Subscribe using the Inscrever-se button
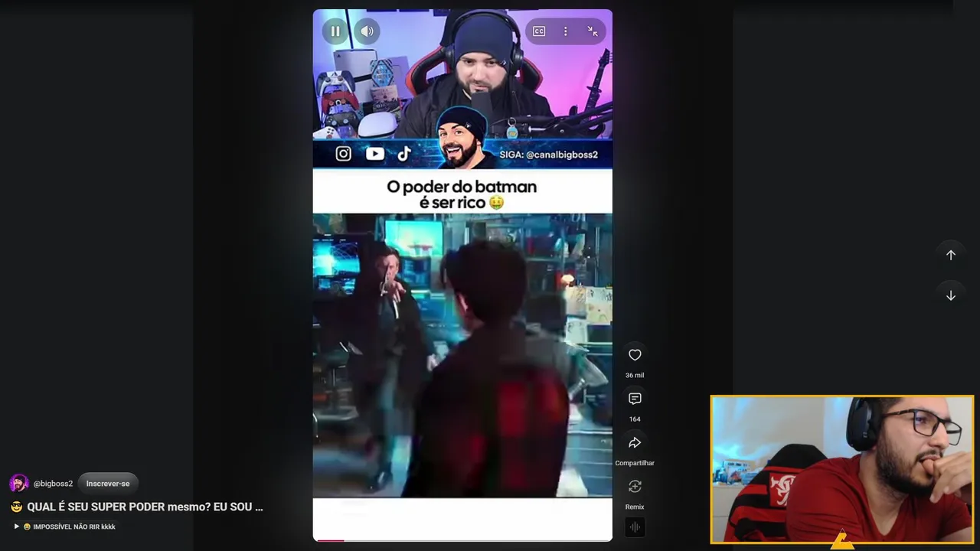980x551 pixels. [x=108, y=484]
